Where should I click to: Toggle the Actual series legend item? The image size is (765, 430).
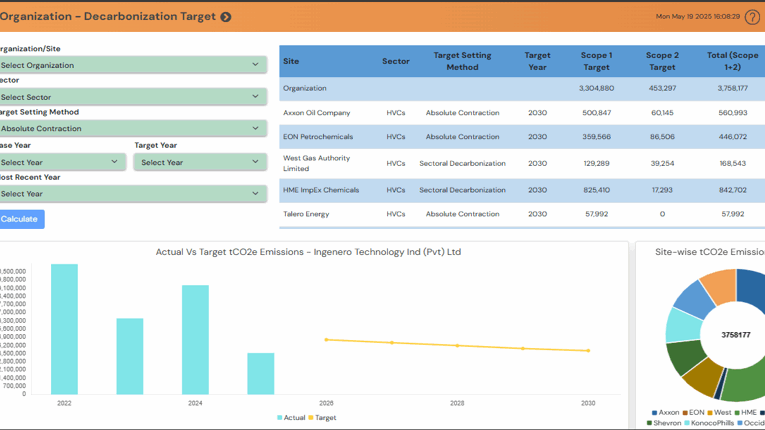click(x=291, y=418)
